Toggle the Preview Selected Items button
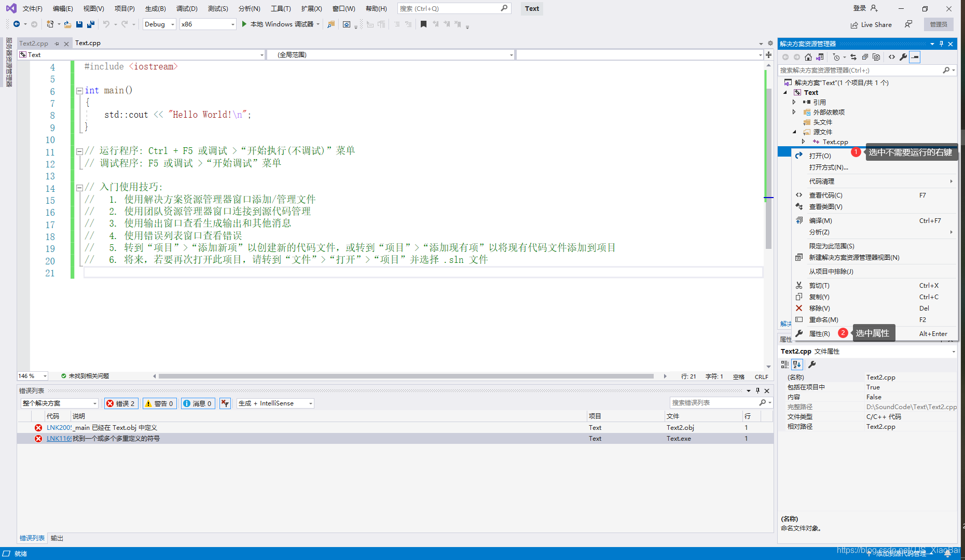Image resolution: width=965 pixels, height=560 pixels. (x=915, y=57)
